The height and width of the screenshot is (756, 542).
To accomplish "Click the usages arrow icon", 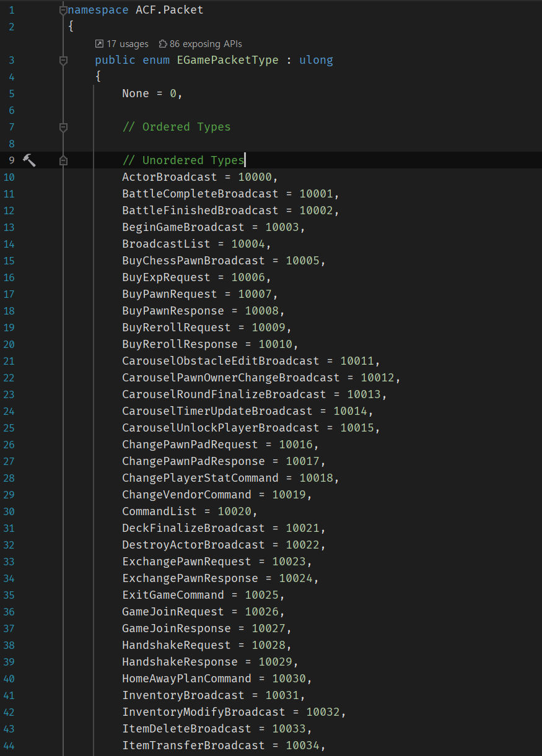I will point(99,44).
